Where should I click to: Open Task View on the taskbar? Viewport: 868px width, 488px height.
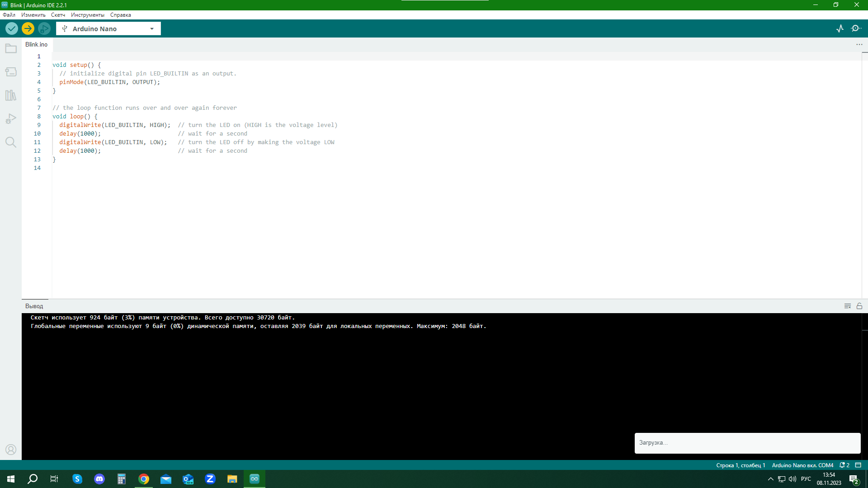[x=54, y=479]
